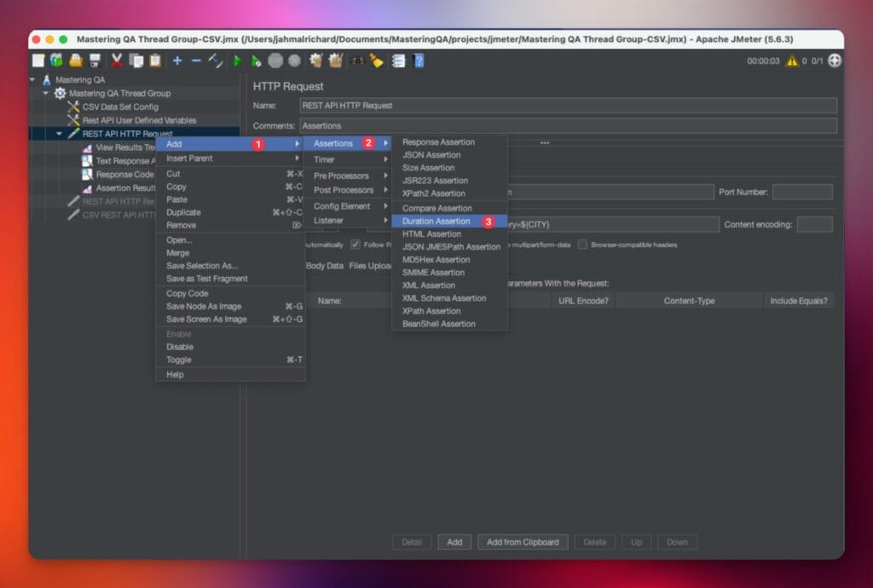Click the Shutdown test icon
This screenshot has width=873, height=588.
pos(294,61)
